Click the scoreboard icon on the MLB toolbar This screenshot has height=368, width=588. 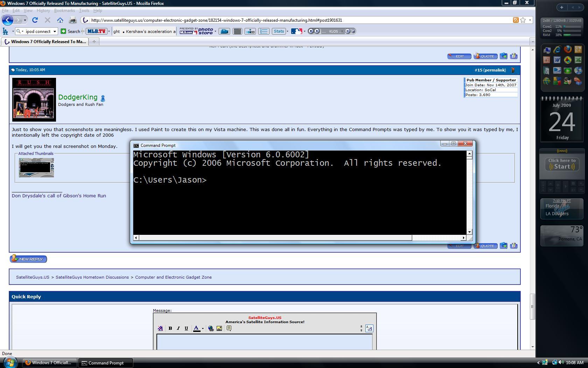point(250,31)
